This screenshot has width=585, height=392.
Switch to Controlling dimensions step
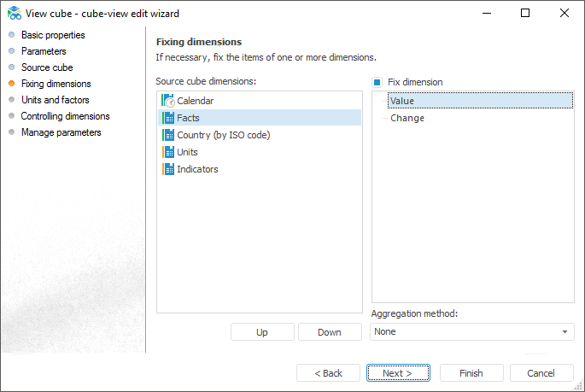click(65, 116)
